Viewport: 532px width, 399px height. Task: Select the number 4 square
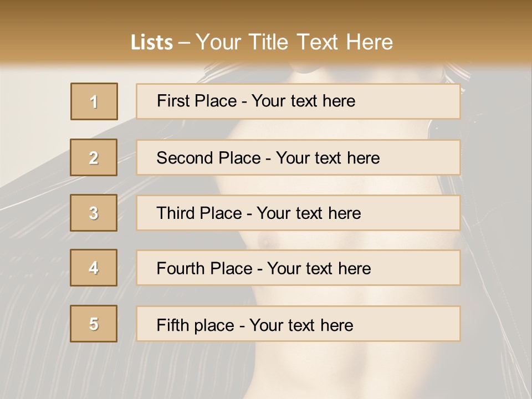pyautogui.click(x=94, y=268)
